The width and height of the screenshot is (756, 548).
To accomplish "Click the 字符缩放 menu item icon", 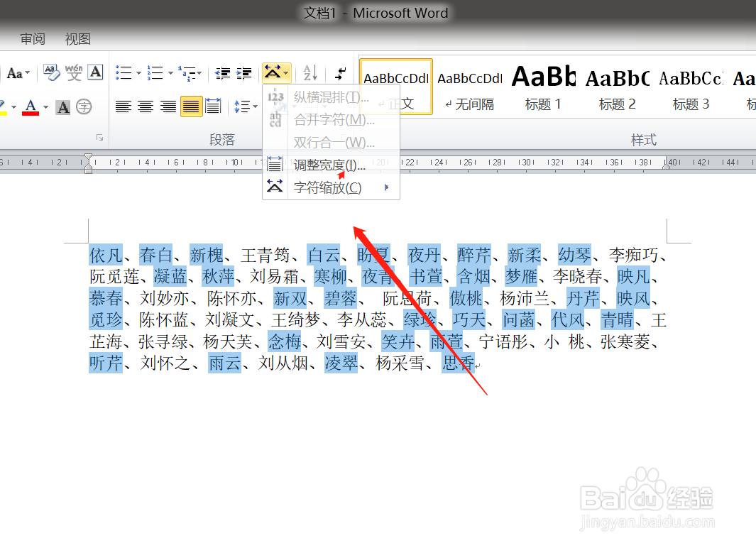I will click(275, 187).
